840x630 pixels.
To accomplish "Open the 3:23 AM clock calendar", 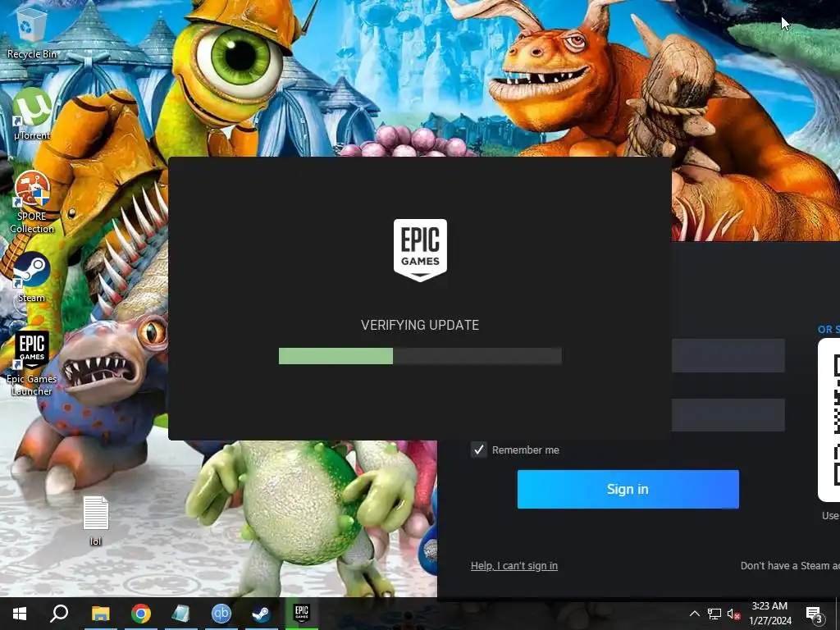I will point(769,614).
